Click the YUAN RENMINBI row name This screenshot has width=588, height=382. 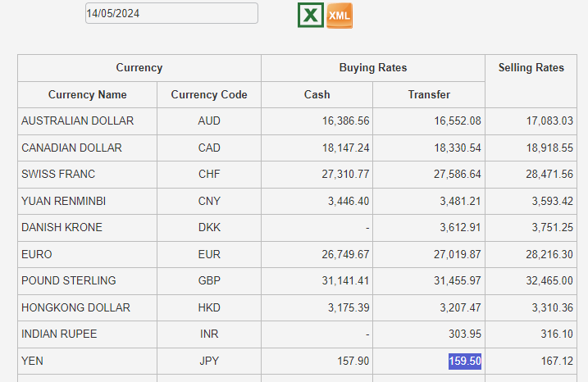(x=63, y=201)
